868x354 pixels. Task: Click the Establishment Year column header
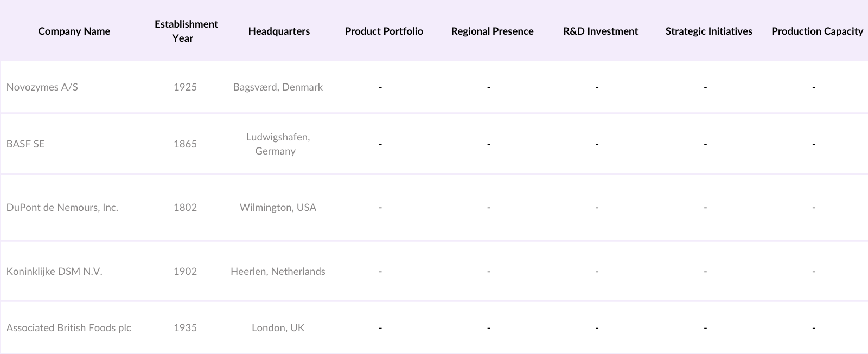pos(186,31)
